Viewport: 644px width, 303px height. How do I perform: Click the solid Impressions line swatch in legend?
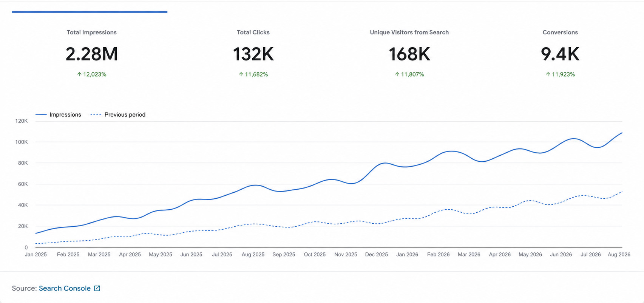click(x=41, y=114)
